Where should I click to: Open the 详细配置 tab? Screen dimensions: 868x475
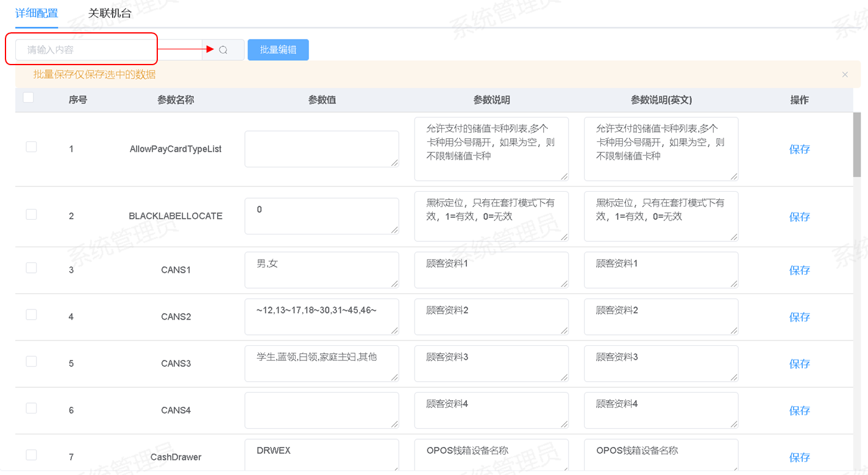[37, 13]
